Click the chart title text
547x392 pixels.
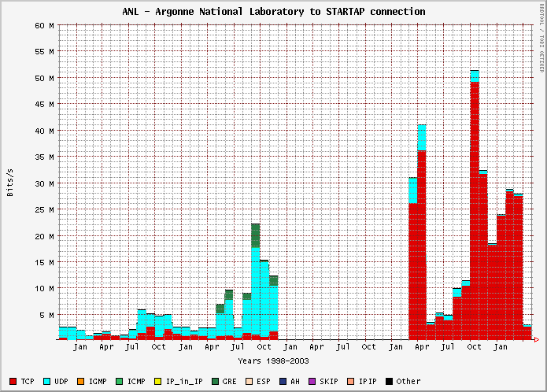click(x=274, y=12)
